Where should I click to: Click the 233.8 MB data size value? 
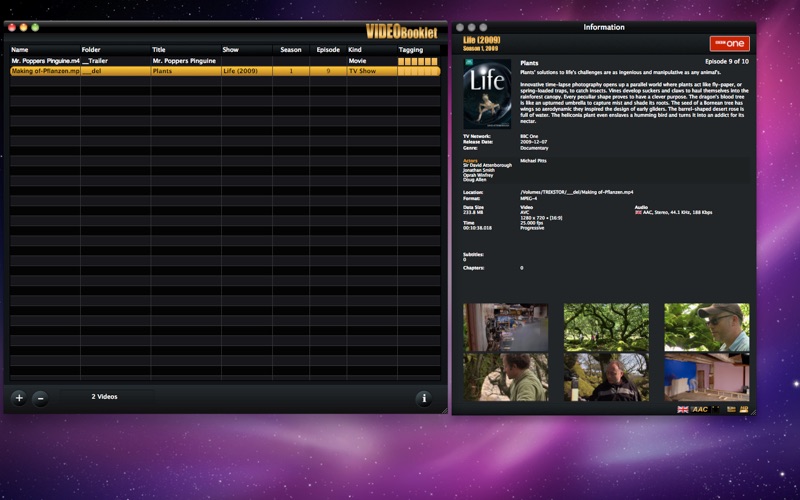pyautogui.click(x=473, y=212)
